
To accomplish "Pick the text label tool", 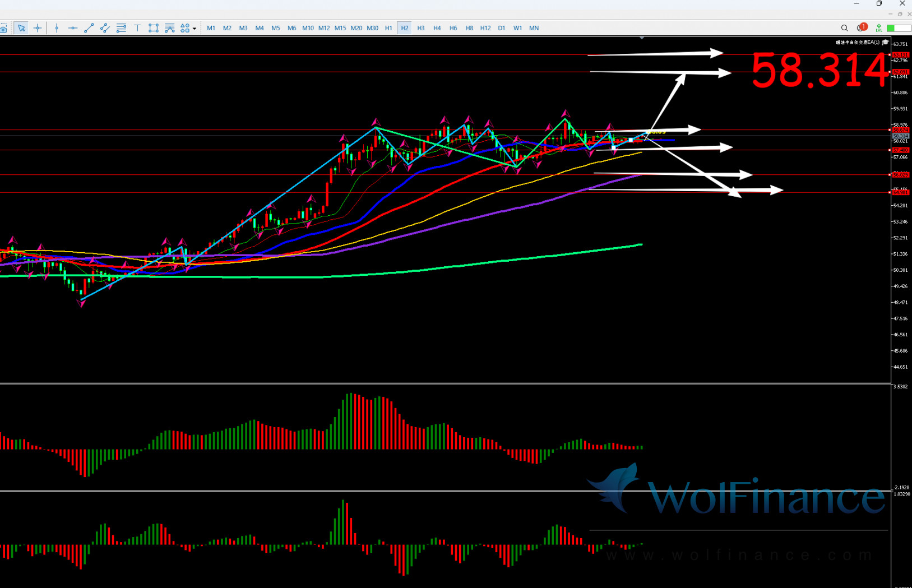I will [x=137, y=28].
